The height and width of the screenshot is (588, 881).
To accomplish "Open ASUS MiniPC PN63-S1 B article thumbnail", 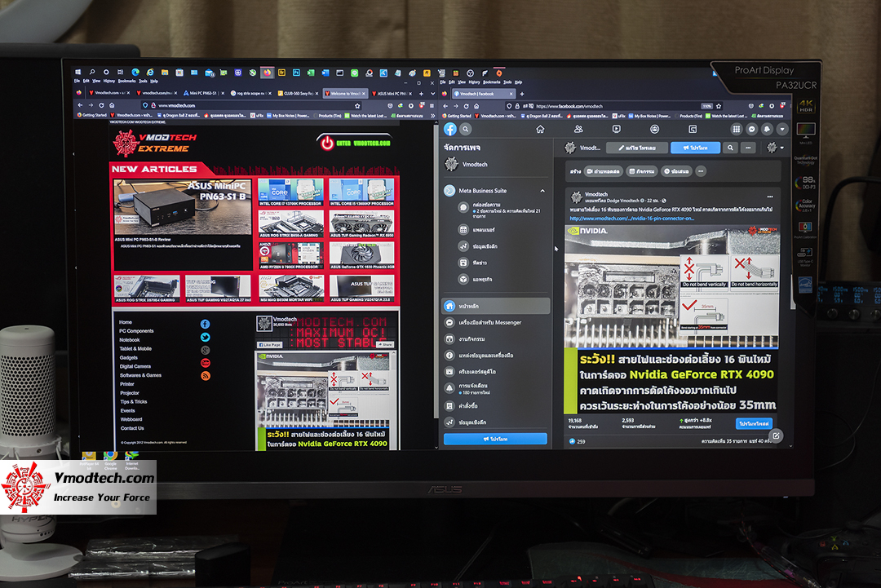I will 182,207.
